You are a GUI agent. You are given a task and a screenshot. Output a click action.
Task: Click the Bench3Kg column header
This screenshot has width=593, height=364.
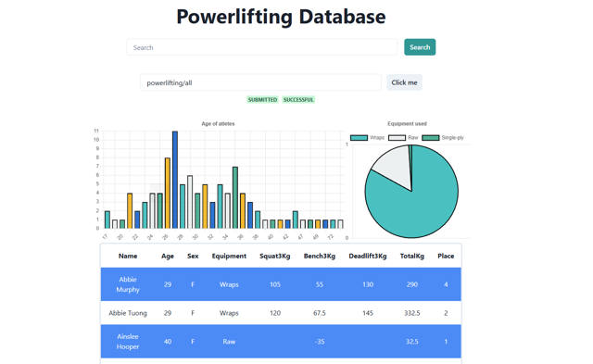(x=320, y=256)
